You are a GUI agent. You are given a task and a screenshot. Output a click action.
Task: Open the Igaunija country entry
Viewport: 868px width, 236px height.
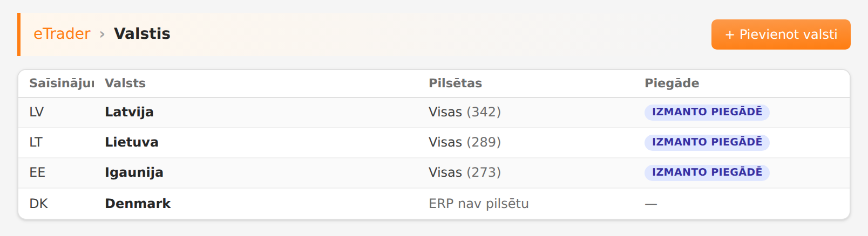[134, 172]
